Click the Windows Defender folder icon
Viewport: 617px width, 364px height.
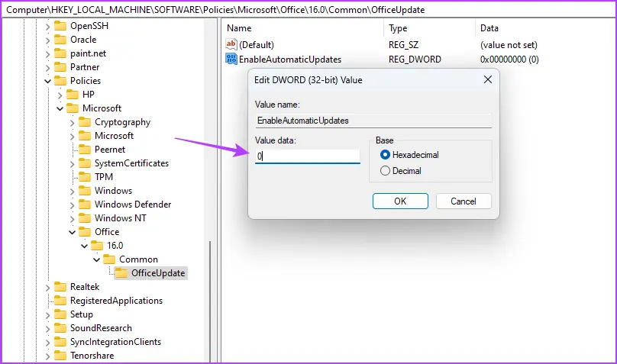click(84, 205)
